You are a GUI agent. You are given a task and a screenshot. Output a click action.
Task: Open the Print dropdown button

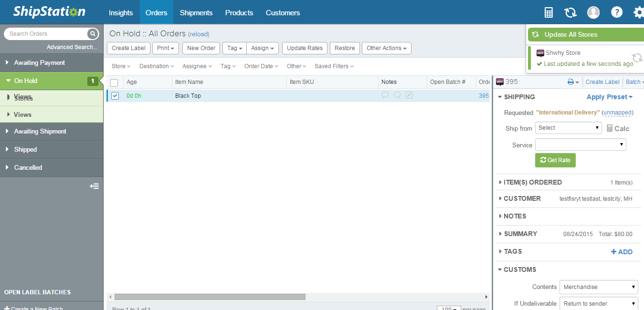(166, 48)
